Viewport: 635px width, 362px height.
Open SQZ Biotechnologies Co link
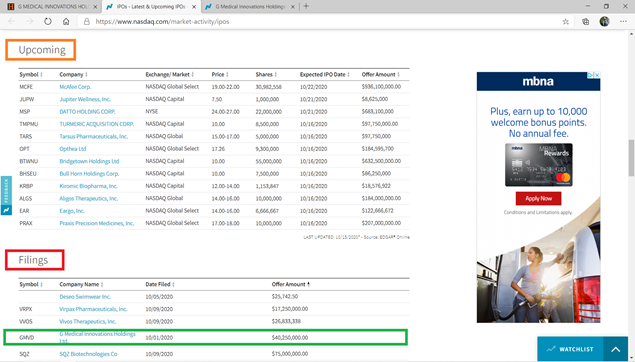click(x=88, y=354)
